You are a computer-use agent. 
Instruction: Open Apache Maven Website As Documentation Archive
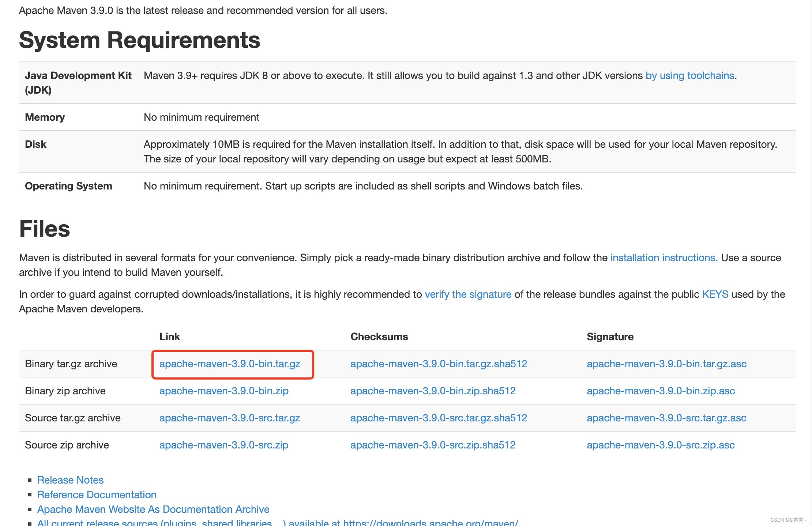pyautogui.click(x=153, y=509)
